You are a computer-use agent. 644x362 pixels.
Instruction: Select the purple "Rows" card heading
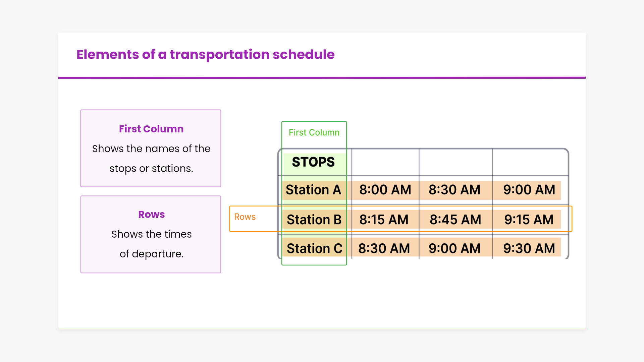pos(151,215)
